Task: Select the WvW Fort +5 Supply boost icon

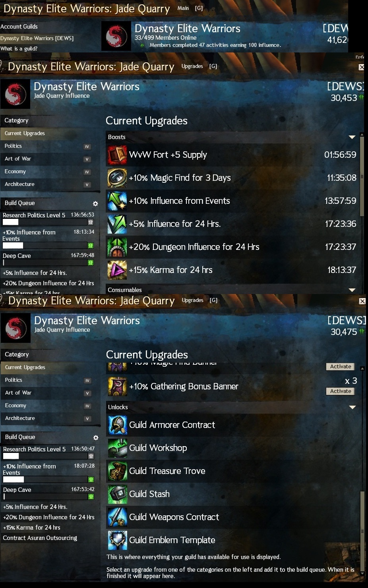Action: (x=117, y=155)
